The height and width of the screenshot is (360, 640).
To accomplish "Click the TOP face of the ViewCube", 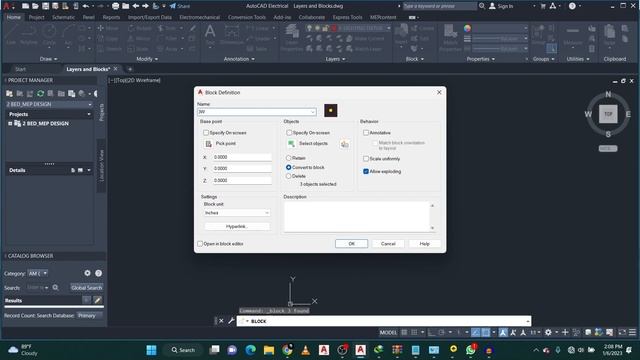I will click(608, 114).
